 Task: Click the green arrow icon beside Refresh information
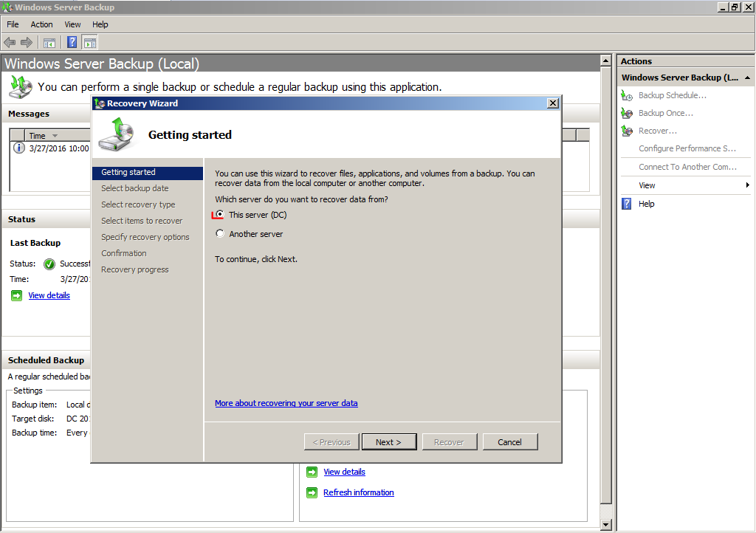312,492
